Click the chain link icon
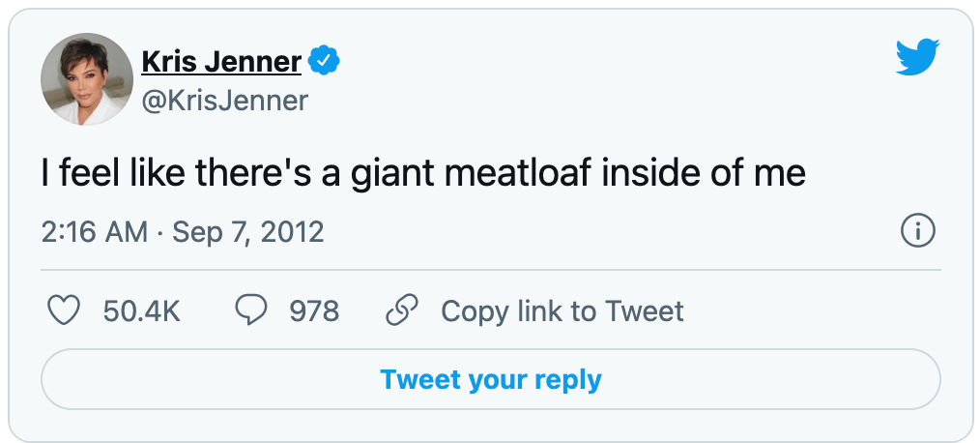 click(400, 310)
